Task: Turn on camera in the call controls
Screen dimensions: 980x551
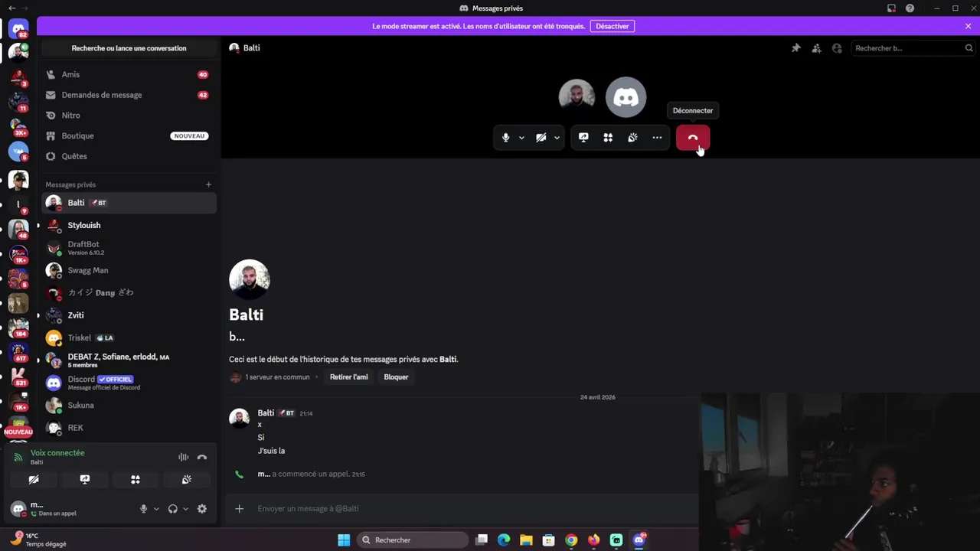Action: click(541, 138)
